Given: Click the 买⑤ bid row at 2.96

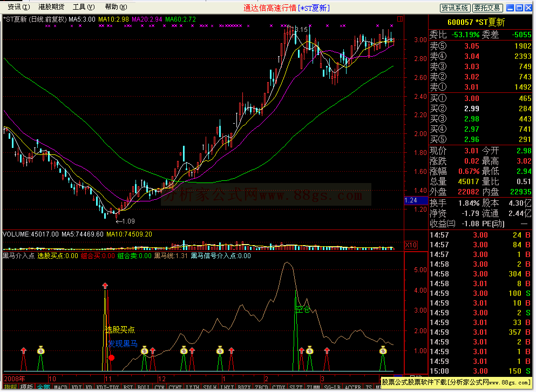Looking at the screenshot, I should click(x=480, y=139).
